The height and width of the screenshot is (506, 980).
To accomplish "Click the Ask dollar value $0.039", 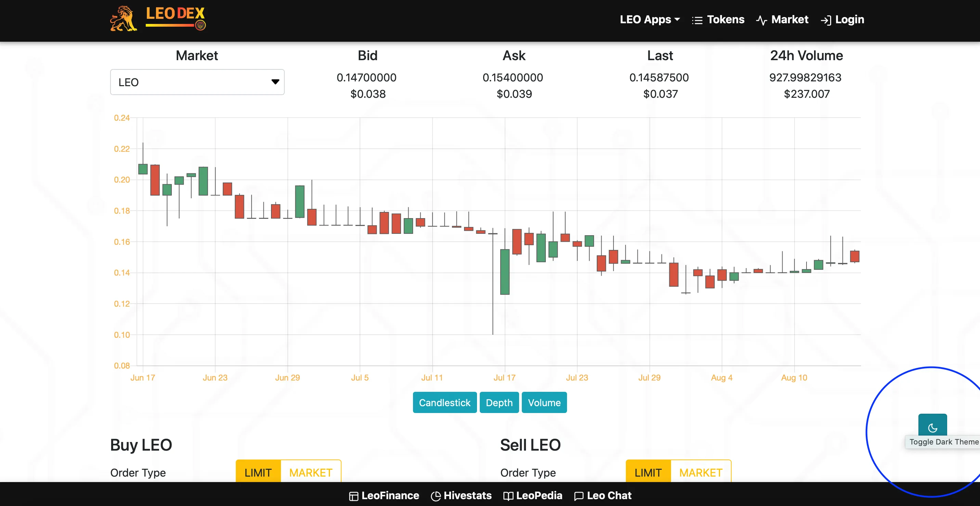I will pyautogui.click(x=514, y=94).
